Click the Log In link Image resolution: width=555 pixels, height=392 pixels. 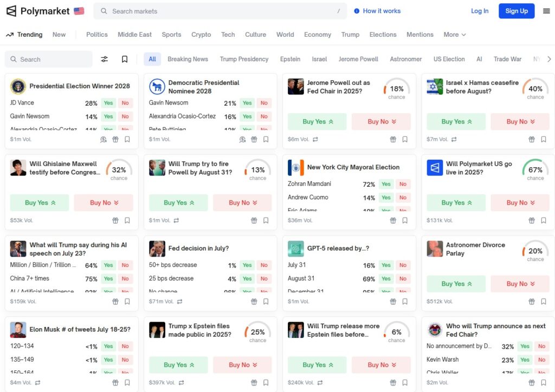(480, 11)
